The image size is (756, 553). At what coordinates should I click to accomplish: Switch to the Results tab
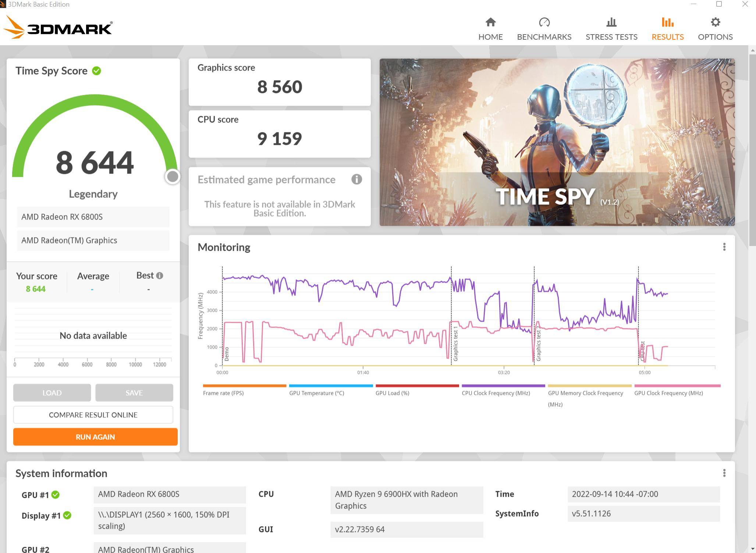tap(667, 29)
